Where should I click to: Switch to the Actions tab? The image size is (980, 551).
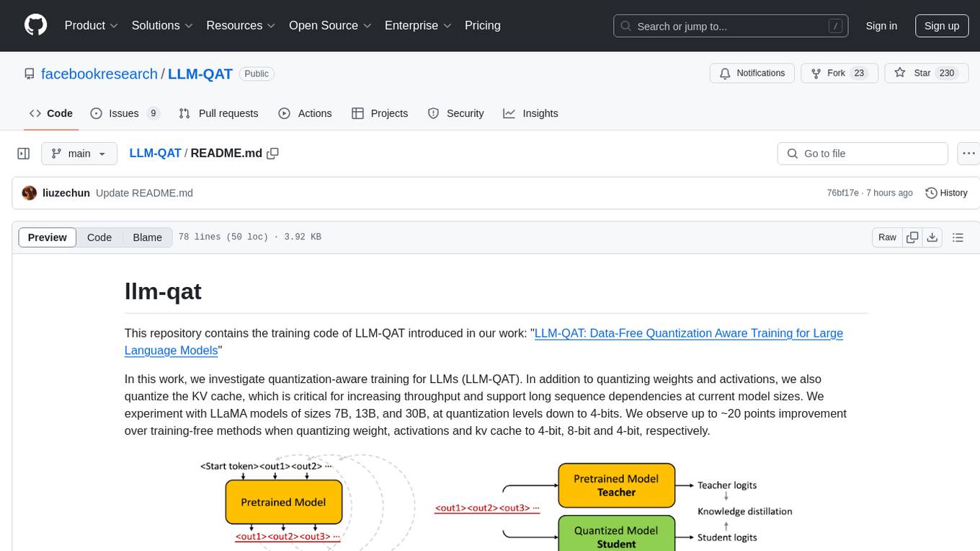pyautogui.click(x=305, y=113)
